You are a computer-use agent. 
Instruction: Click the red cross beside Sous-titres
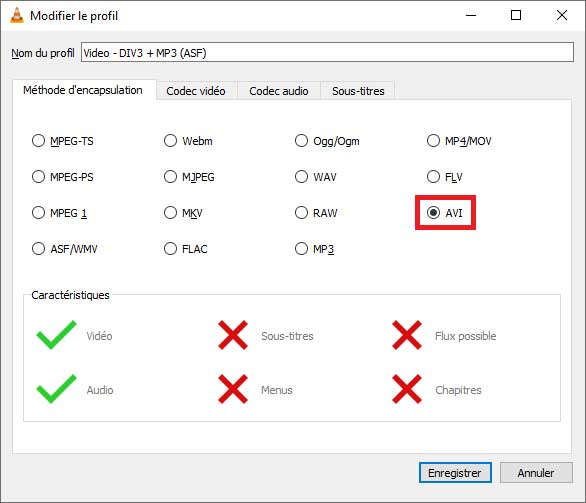pyautogui.click(x=233, y=335)
